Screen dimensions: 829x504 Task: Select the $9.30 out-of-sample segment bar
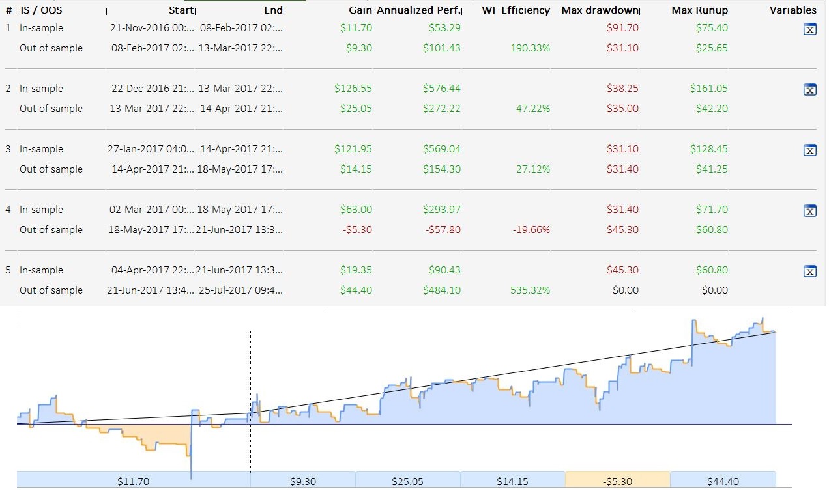click(x=303, y=481)
